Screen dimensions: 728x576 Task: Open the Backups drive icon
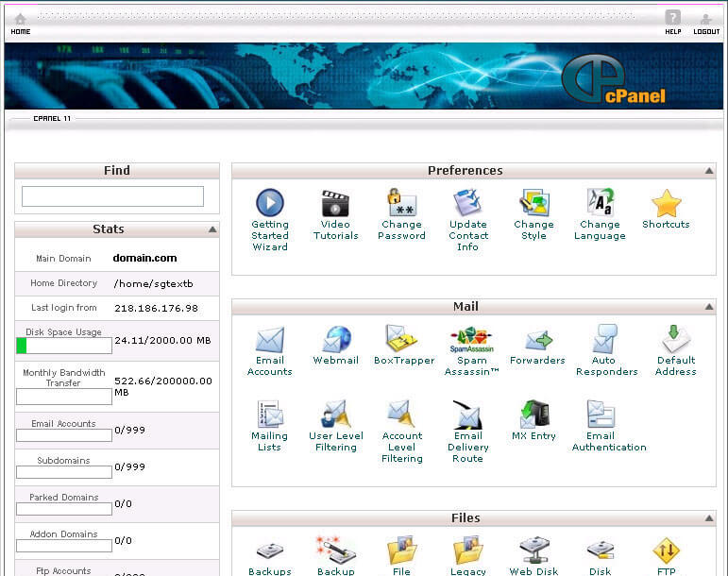click(x=270, y=551)
